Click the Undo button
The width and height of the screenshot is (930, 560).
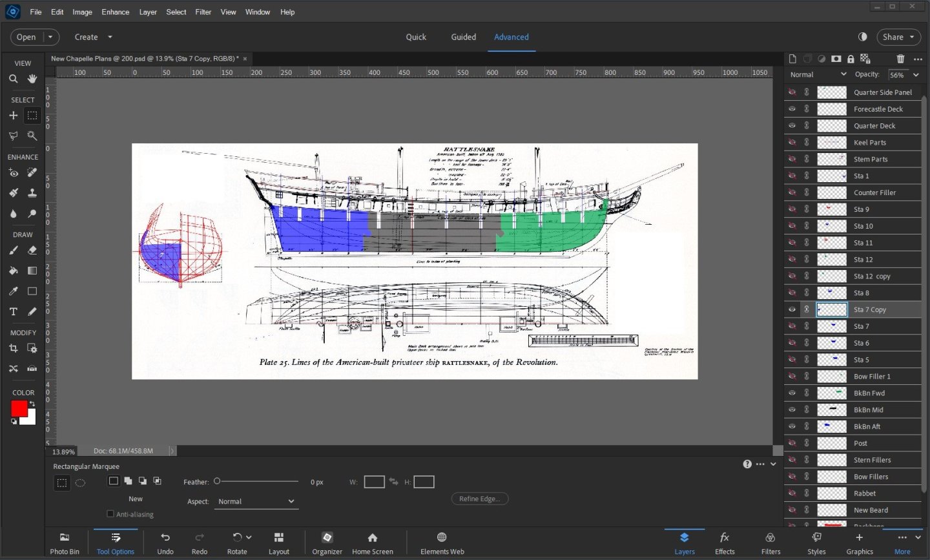165,543
